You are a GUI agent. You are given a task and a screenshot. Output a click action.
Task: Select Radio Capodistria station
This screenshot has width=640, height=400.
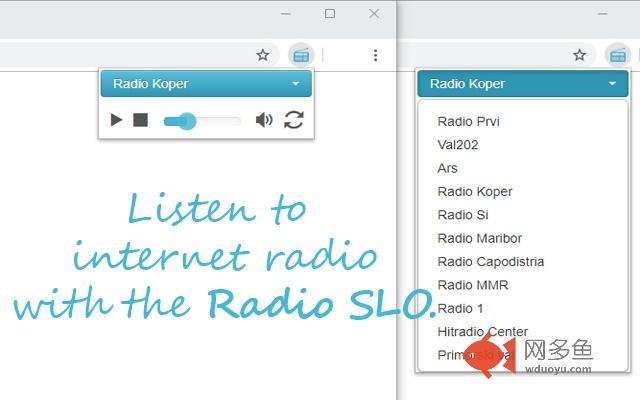pos(491,261)
